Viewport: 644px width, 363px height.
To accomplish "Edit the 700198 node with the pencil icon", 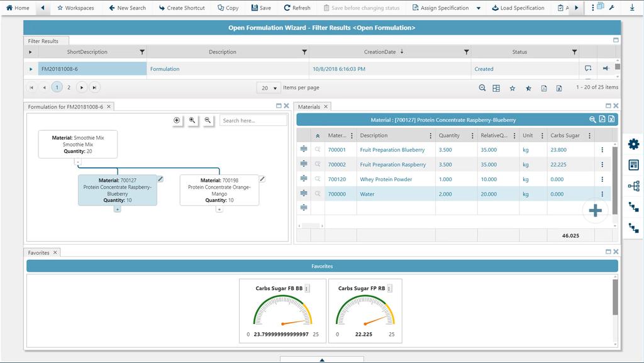I will tap(262, 179).
